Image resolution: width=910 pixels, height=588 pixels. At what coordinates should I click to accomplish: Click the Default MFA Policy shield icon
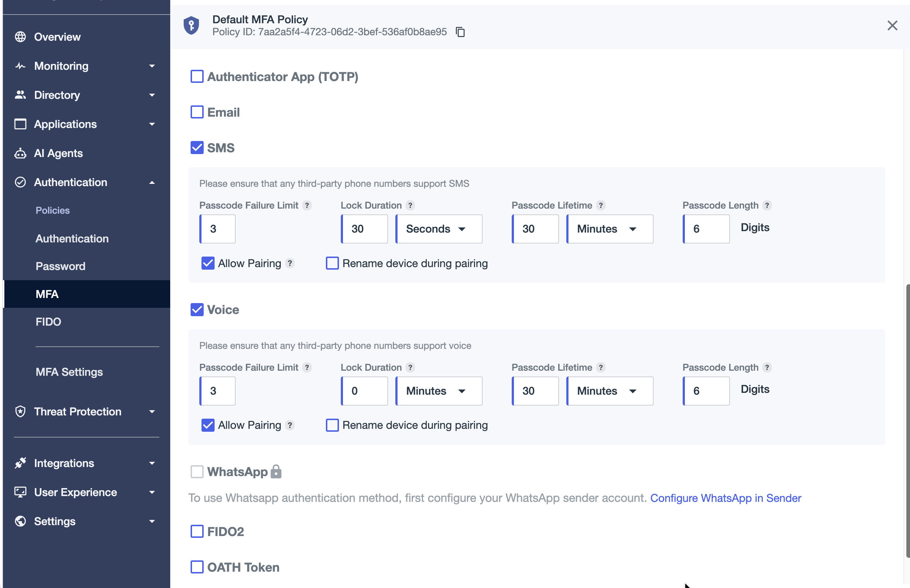pos(191,25)
